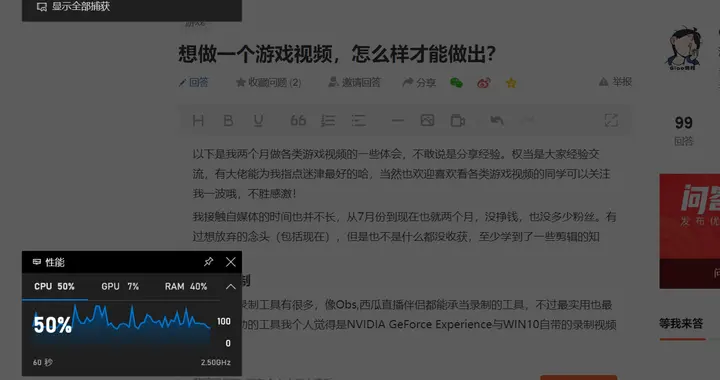720x380 pixels.
Task: Switch to the CPU 50% tab
Action: [x=54, y=286]
